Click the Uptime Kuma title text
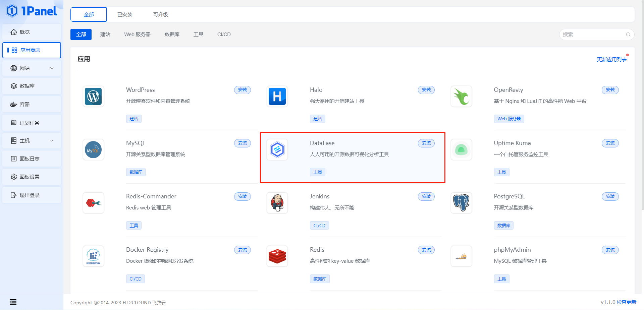644x310 pixels. [x=512, y=143]
